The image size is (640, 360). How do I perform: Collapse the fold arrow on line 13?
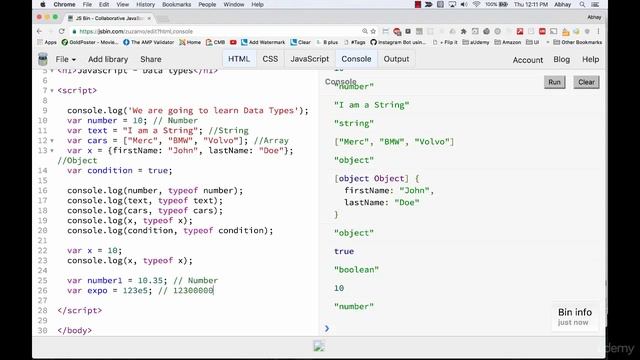[52, 151]
